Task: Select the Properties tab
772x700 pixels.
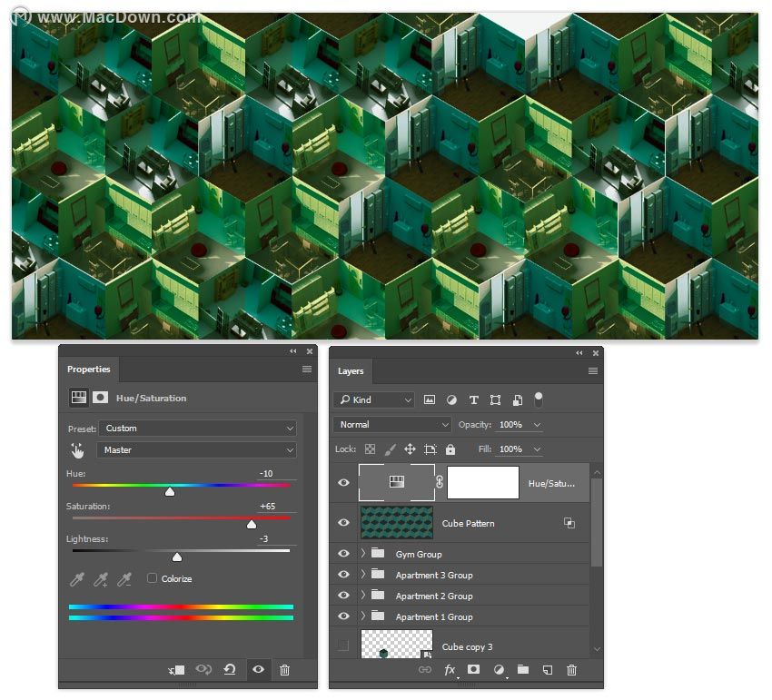Action: coord(89,370)
